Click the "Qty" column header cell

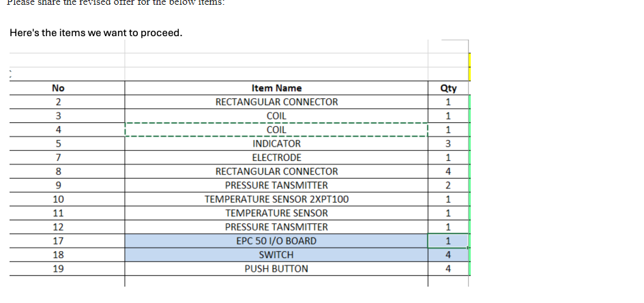click(448, 88)
